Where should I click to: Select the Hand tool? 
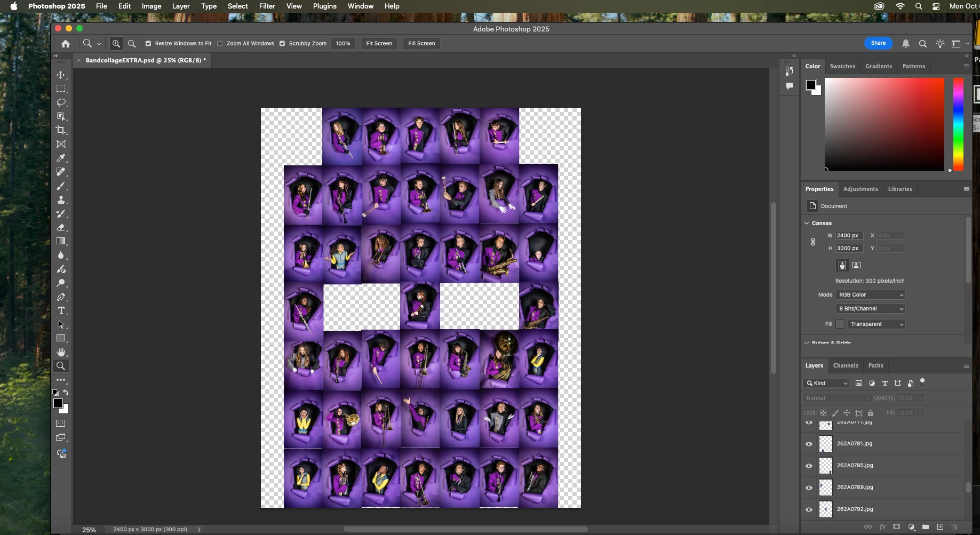coord(61,352)
